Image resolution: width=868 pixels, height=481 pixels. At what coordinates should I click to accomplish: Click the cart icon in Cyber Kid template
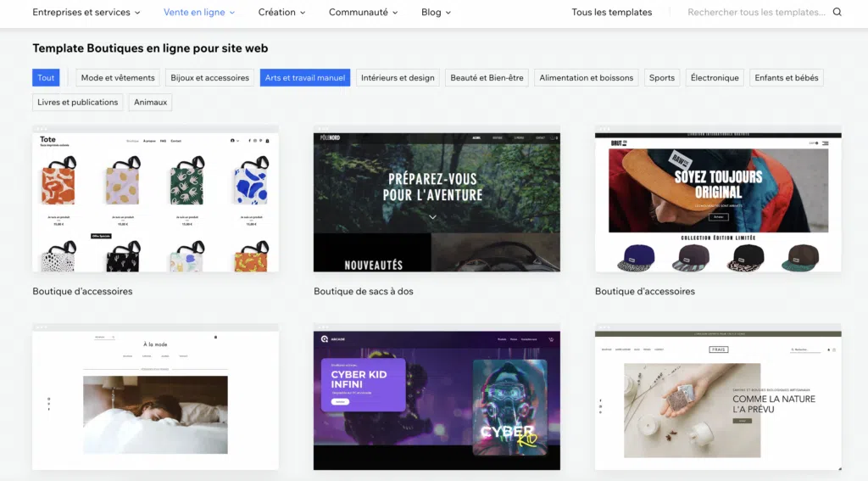(551, 339)
